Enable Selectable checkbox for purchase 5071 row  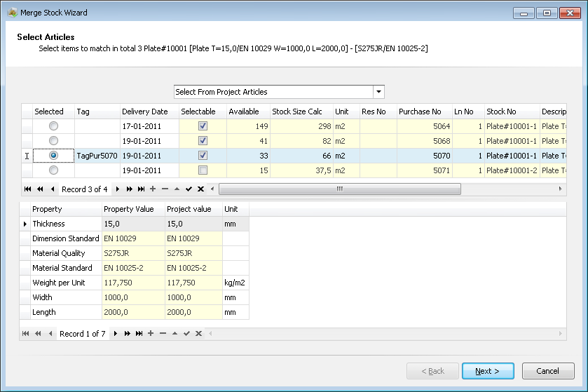pos(203,170)
